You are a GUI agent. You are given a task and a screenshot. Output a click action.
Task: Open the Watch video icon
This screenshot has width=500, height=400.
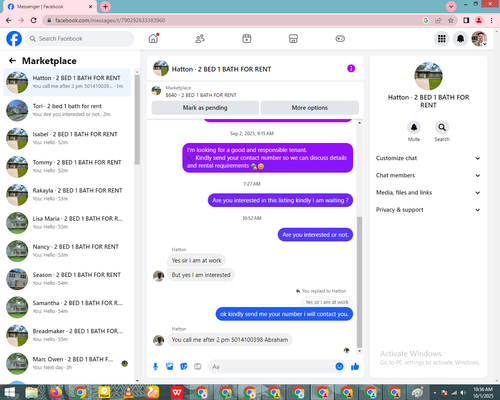tap(247, 39)
